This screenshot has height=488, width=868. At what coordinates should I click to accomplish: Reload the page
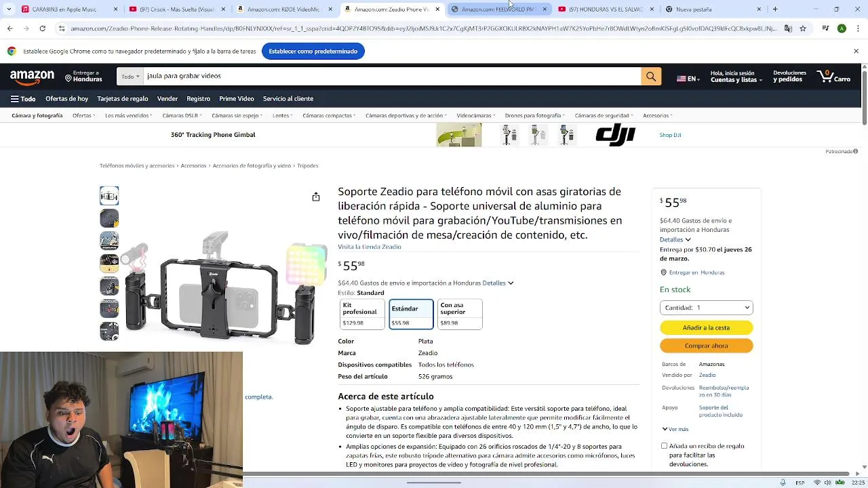42,28
